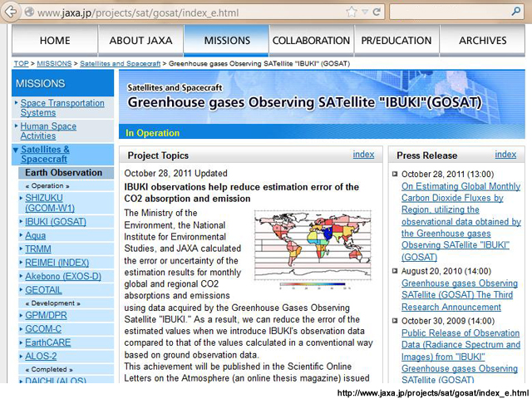Open the GEOTAIL link
Screen dimensions: 532x399
(x=43, y=290)
